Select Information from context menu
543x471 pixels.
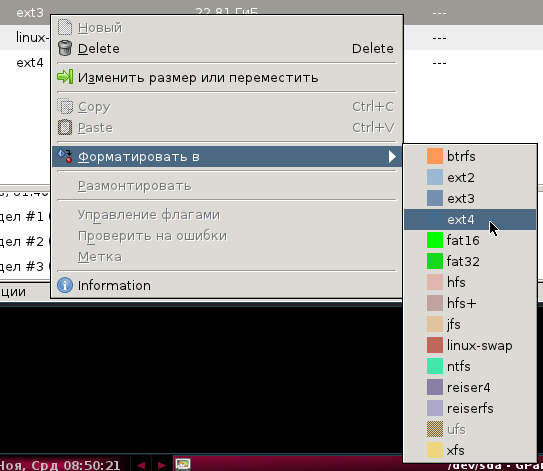(x=227, y=285)
